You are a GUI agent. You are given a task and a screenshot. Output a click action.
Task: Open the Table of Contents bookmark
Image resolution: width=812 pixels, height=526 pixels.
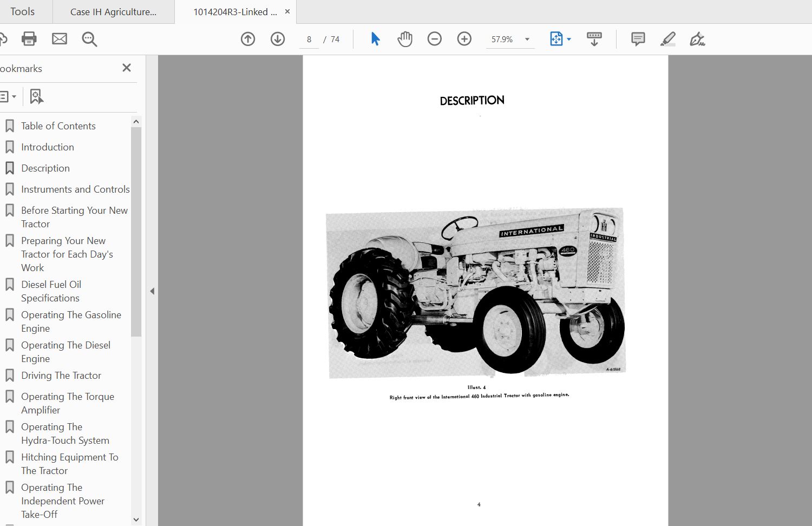(58, 126)
